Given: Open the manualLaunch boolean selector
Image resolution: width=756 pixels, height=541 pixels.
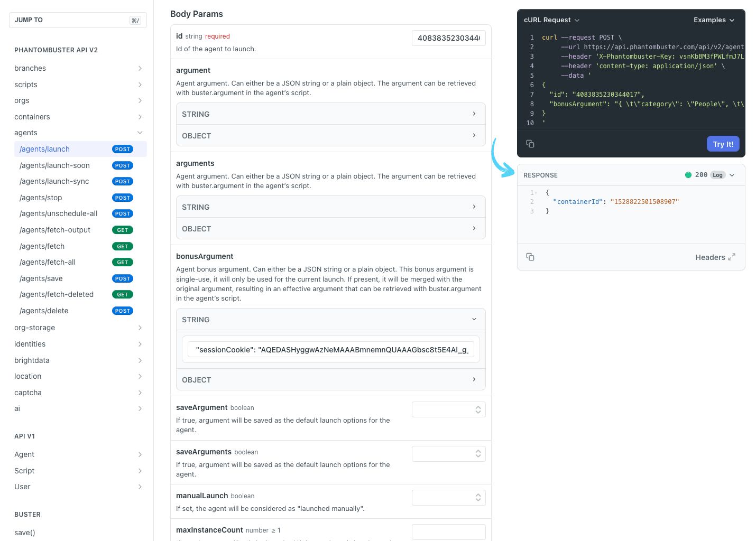Looking at the screenshot, I should pyautogui.click(x=448, y=498).
